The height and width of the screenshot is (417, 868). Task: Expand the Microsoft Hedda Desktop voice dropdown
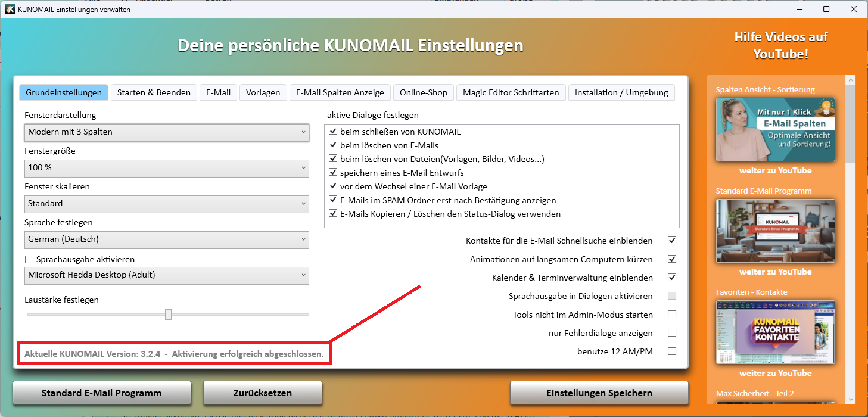(x=167, y=275)
